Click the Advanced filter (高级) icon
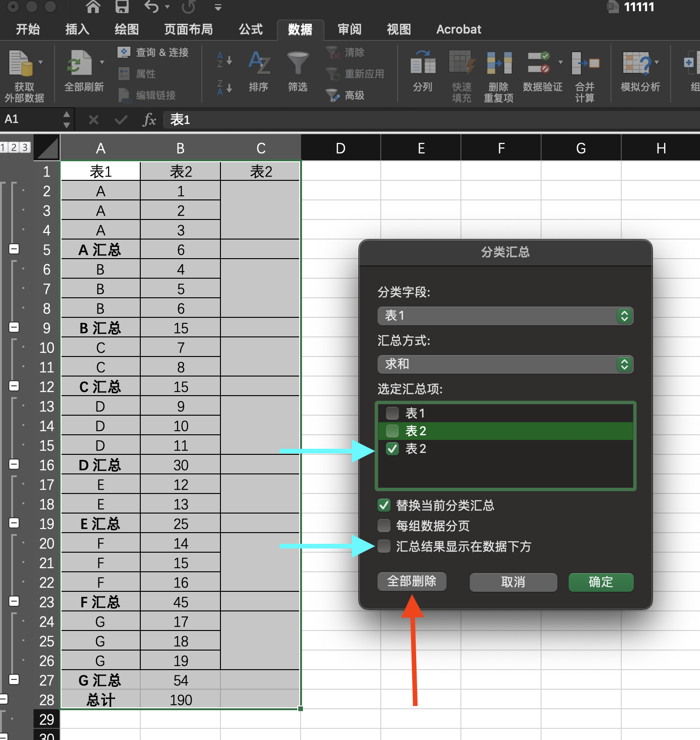 click(333, 96)
